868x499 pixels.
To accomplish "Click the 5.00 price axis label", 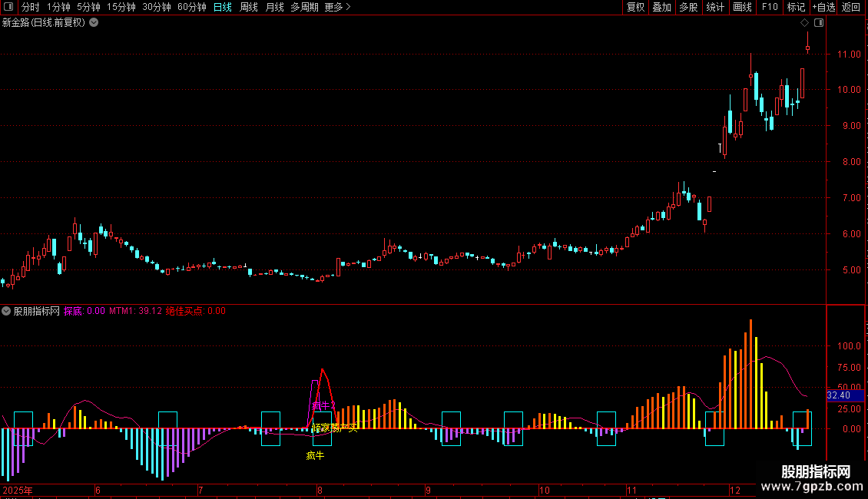I will point(851,270).
